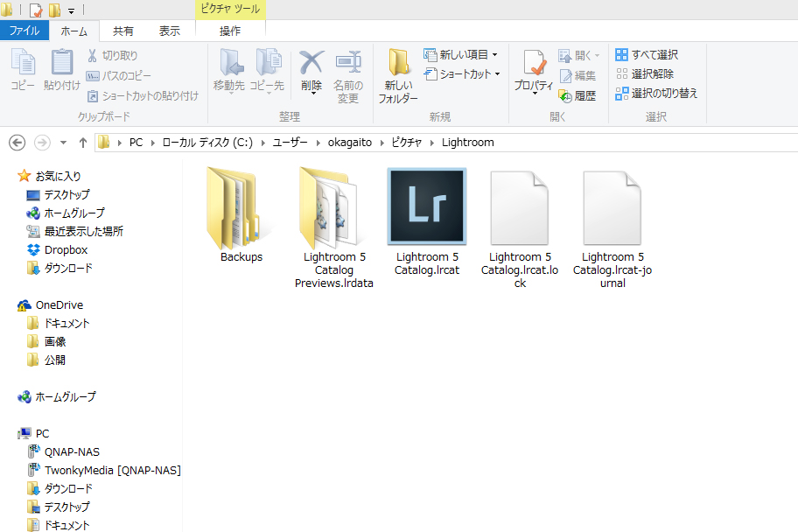Click Invert selection (選択の切り替え) icon
This screenshot has width=798, height=532.
click(x=621, y=93)
